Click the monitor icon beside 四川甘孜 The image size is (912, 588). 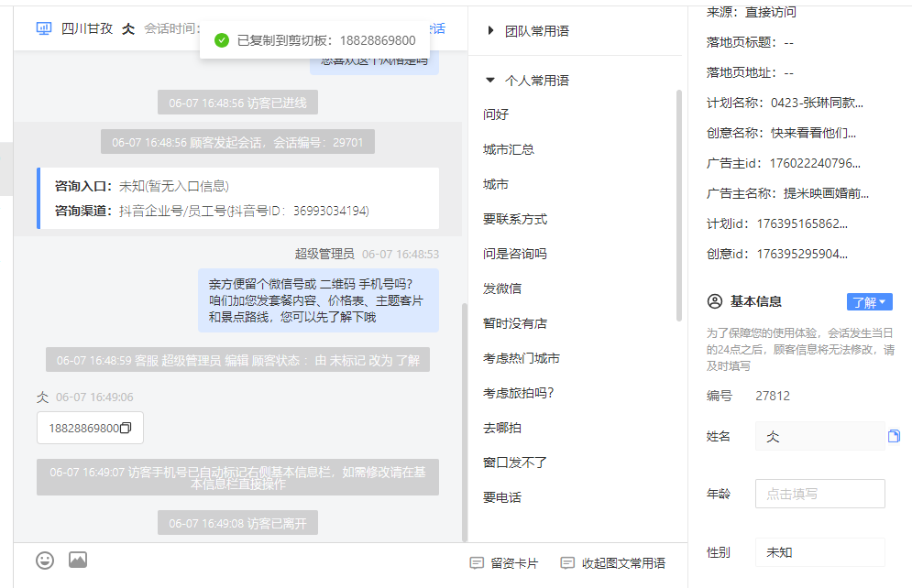pos(44,28)
